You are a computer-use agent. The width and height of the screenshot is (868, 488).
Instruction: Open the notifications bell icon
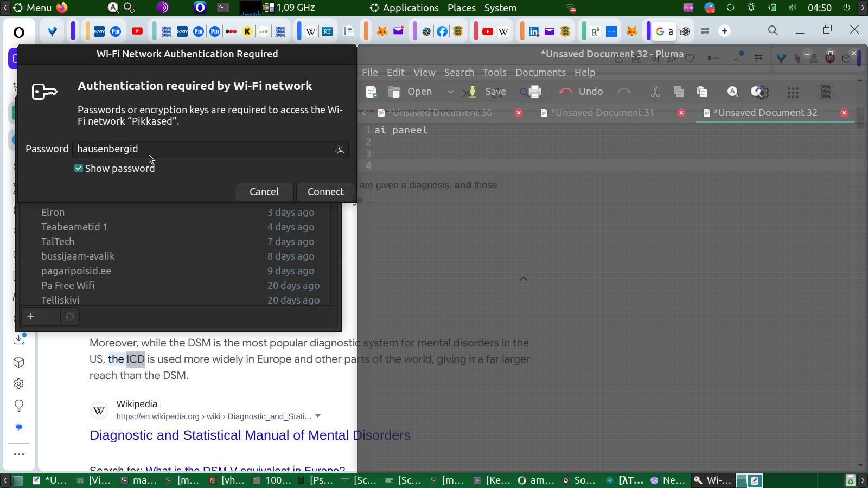[751, 8]
